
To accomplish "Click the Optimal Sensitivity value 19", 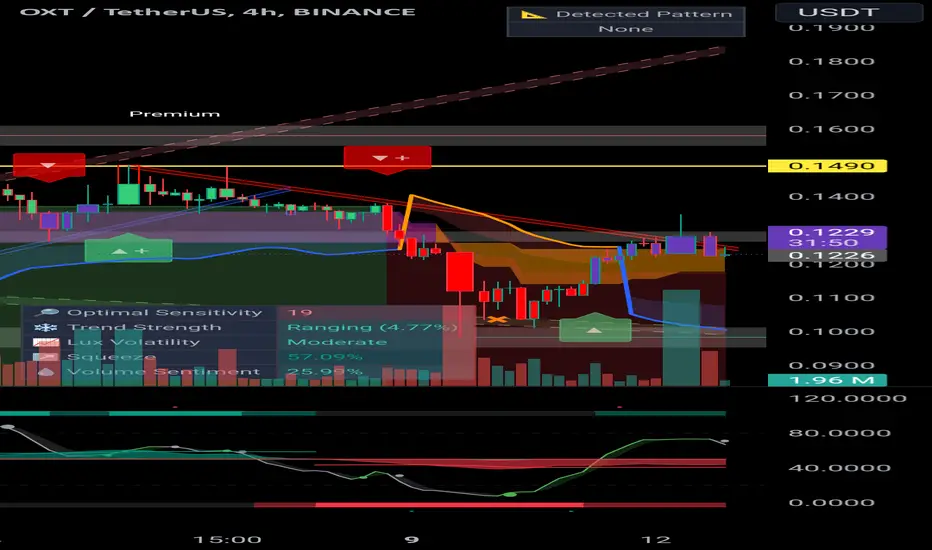I will pos(300,313).
